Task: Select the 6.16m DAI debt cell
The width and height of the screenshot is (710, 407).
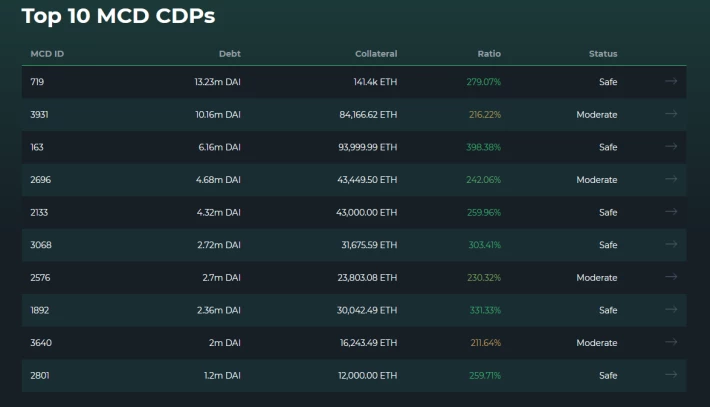Action: 220,147
